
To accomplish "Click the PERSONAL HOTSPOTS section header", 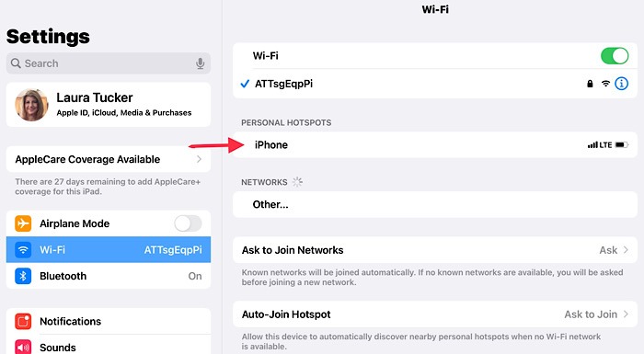I will click(286, 123).
